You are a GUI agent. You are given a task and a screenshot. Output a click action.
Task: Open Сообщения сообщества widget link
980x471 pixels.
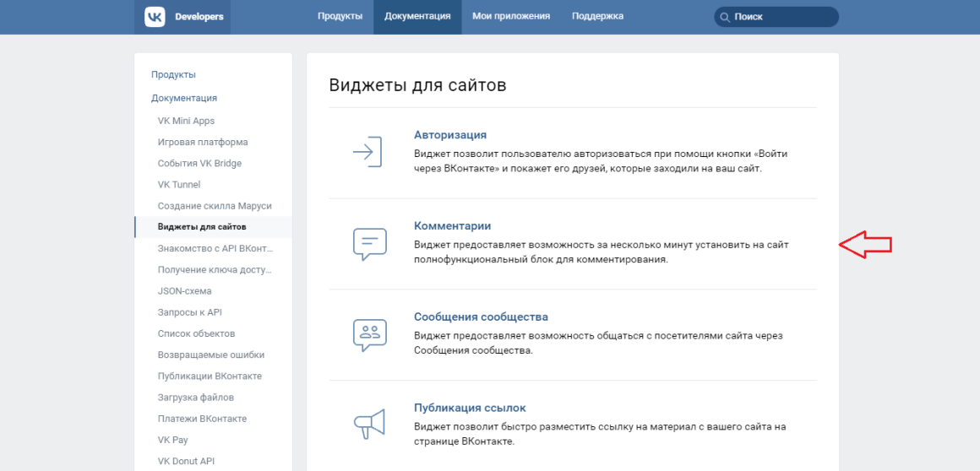tap(481, 317)
